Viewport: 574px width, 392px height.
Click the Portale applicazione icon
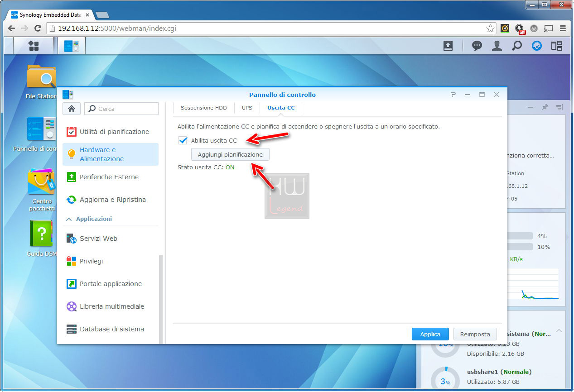click(x=72, y=284)
